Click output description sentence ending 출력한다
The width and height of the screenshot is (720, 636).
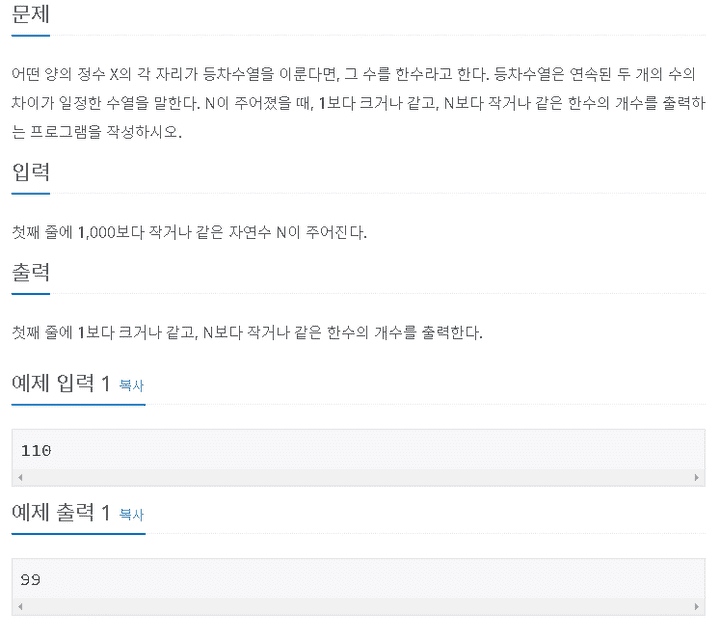[247, 332]
